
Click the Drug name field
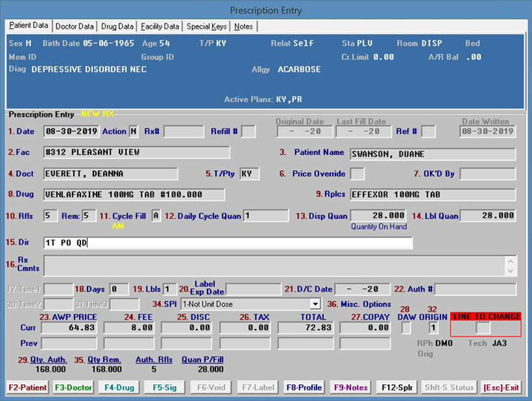point(134,195)
